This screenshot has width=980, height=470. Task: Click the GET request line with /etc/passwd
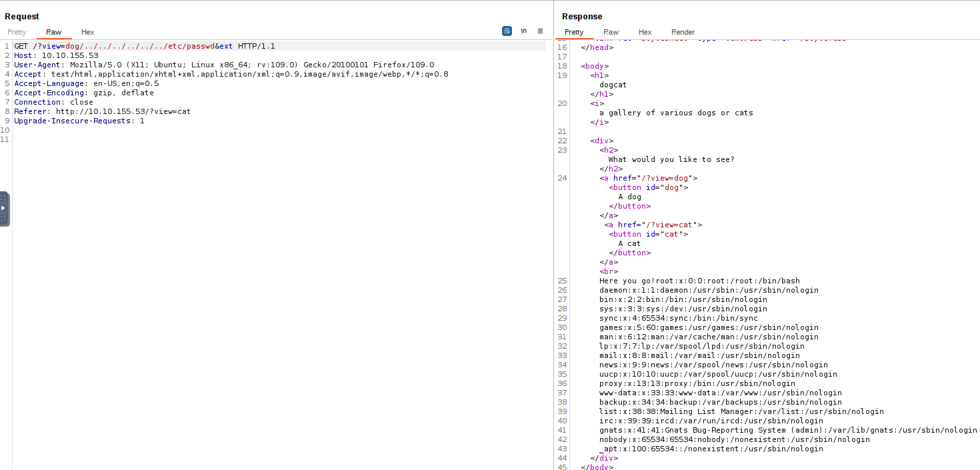pos(145,46)
